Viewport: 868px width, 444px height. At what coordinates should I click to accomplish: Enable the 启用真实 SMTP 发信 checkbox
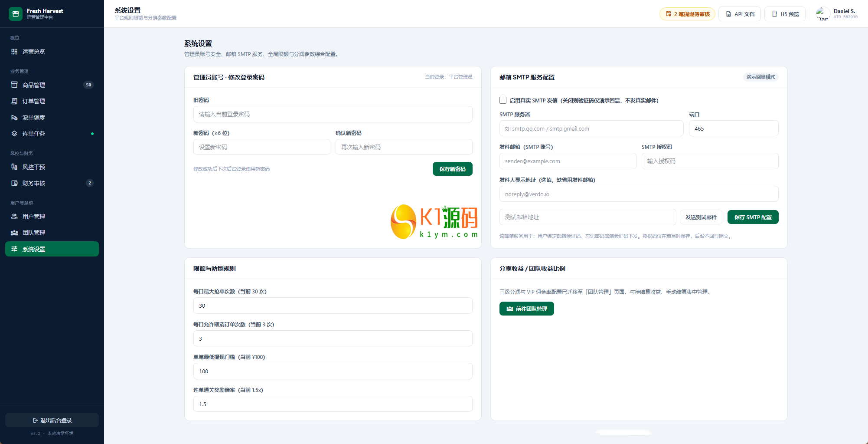coord(503,100)
